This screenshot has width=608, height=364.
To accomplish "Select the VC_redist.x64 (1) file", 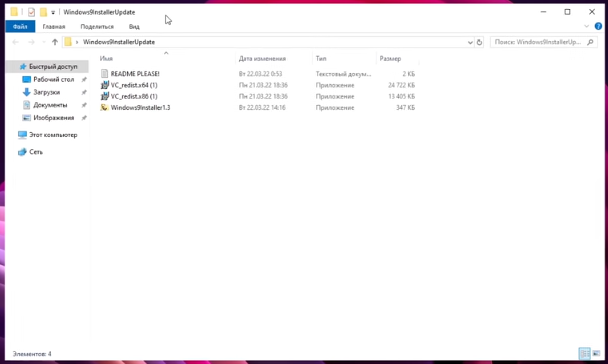I will [134, 85].
